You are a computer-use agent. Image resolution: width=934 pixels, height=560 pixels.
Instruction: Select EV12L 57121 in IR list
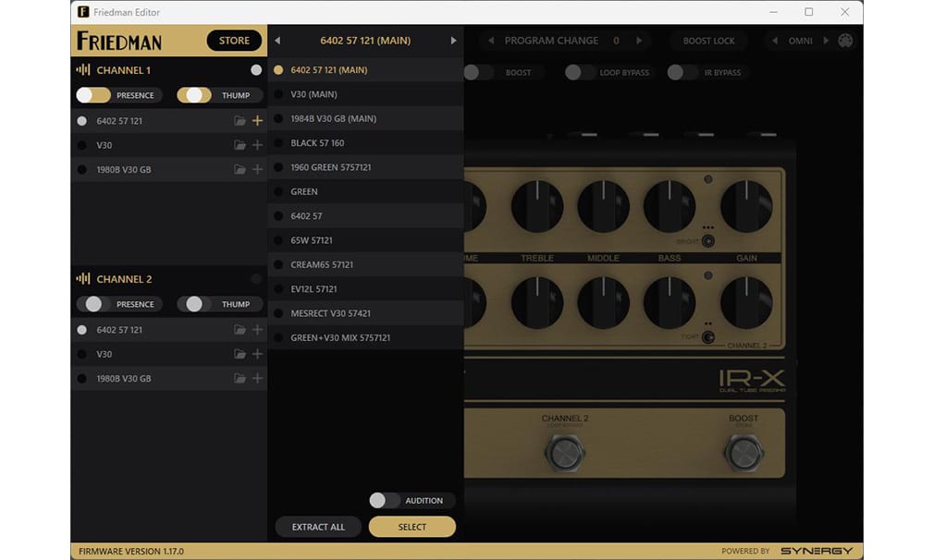[x=365, y=288]
